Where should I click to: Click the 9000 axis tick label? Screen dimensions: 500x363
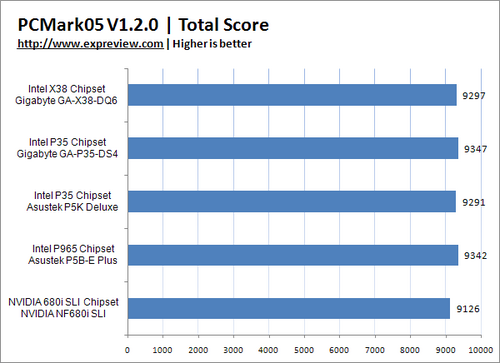445,350
